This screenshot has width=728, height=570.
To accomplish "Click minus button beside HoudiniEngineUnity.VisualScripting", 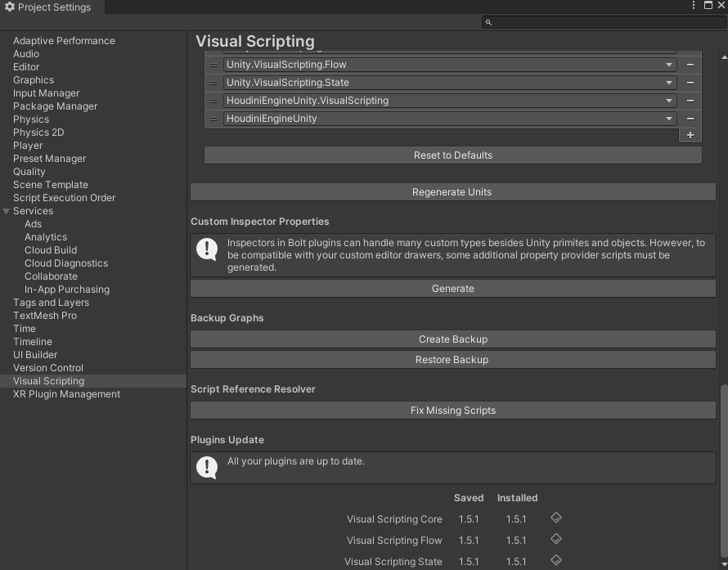I will click(690, 101).
